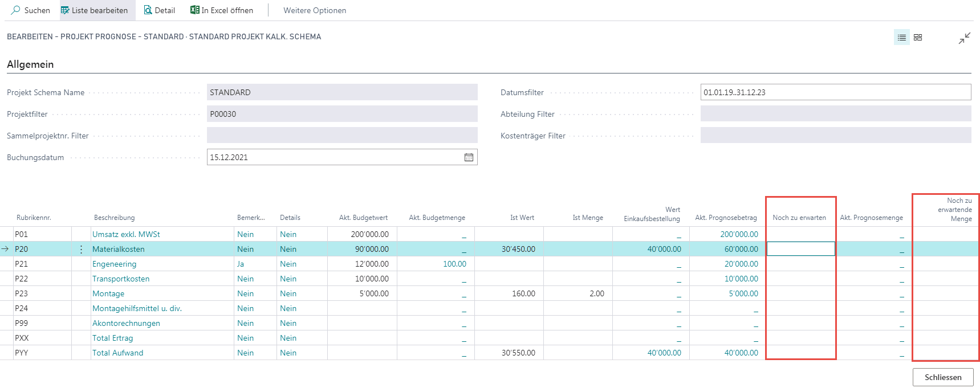Show row options for Materialkosten
980x392 pixels.
pos(81,249)
